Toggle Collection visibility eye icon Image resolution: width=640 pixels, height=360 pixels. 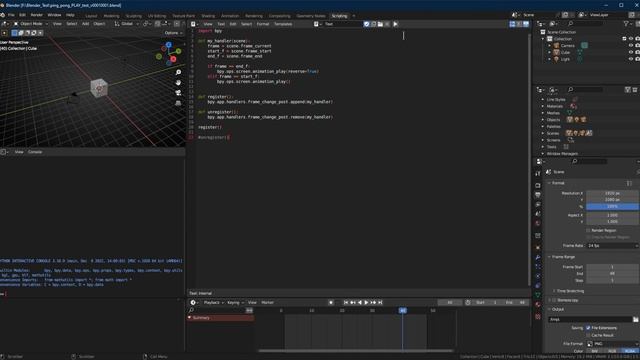631,39
